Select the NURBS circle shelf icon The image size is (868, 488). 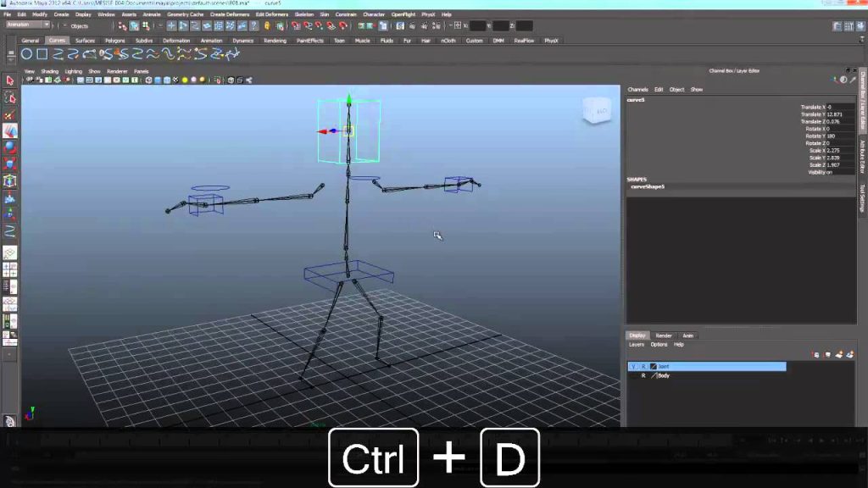click(26, 54)
